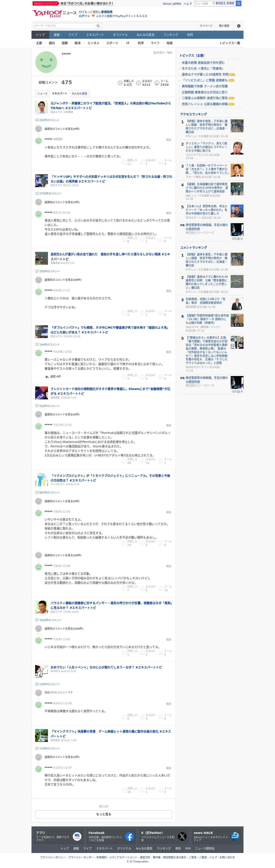Click うーん icon on the 7/6 12:46 comment
This screenshot has width=275, height=868.
(x=161, y=588)
